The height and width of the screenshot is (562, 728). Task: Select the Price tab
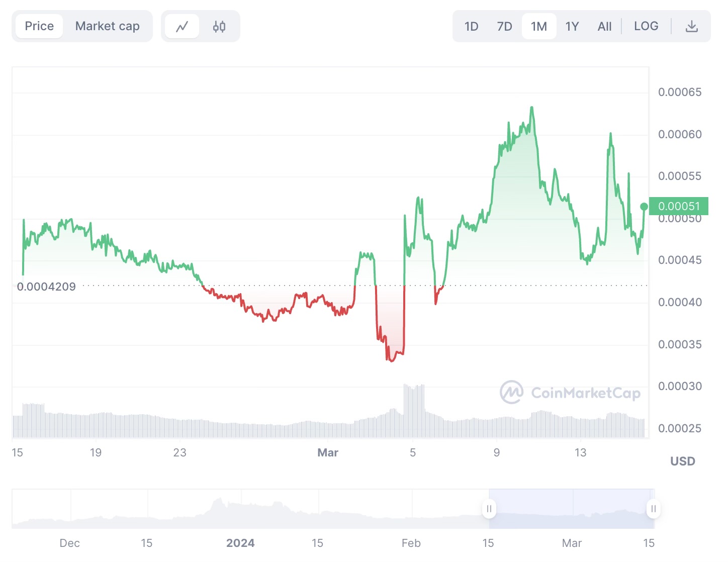[39, 26]
